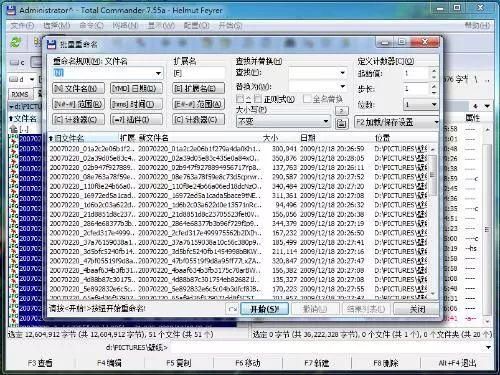
Task: Click the [YMD] 日期(D) button
Action: tap(137, 88)
